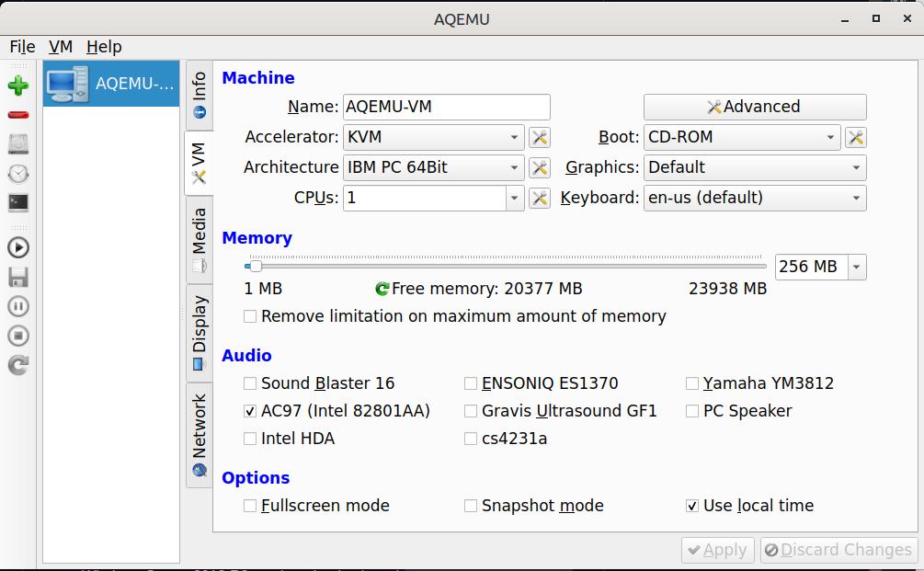The image size is (924, 571).
Task: Pause the VM with the pause icon
Action: [x=18, y=306]
